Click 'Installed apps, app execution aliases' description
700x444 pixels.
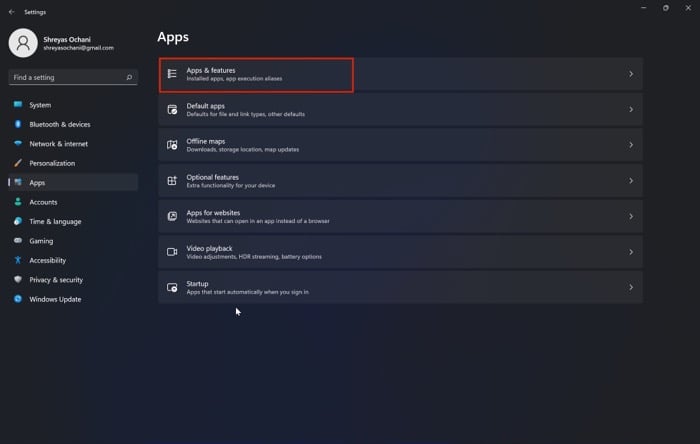pyautogui.click(x=234, y=79)
